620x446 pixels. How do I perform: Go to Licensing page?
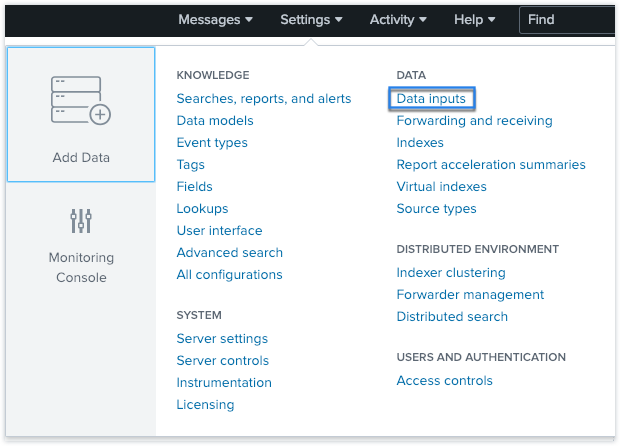click(205, 405)
